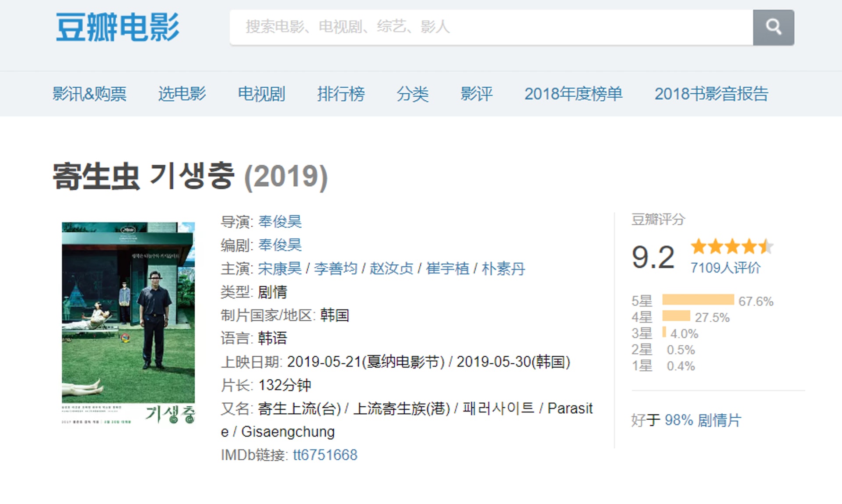The height and width of the screenshot is (504, 842).
Task: Open actress 朴素丹 profile
Action: [503, 268]
